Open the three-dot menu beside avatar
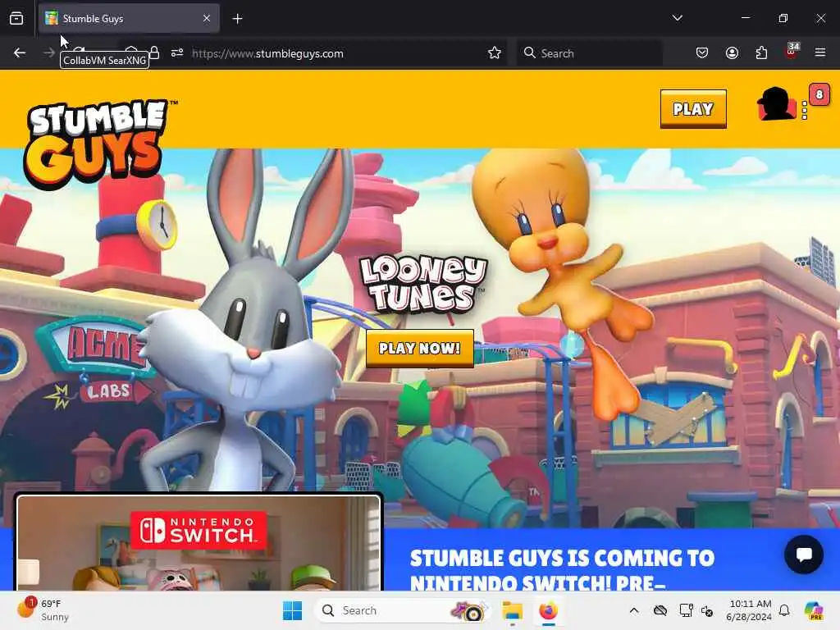This screenshot has width=840, height=630. pyautogui.click(x=805, y=110)
